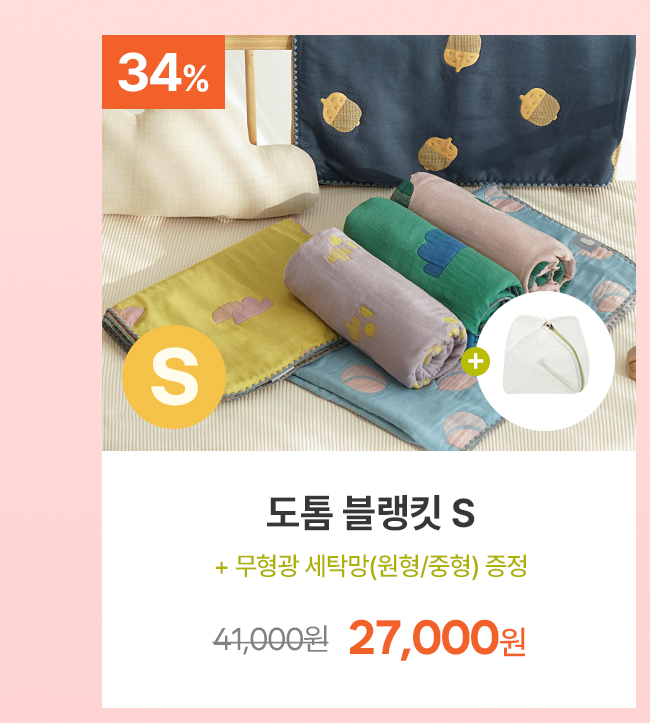Click the acorn emblem at top of navy blanket

point(462,52)
